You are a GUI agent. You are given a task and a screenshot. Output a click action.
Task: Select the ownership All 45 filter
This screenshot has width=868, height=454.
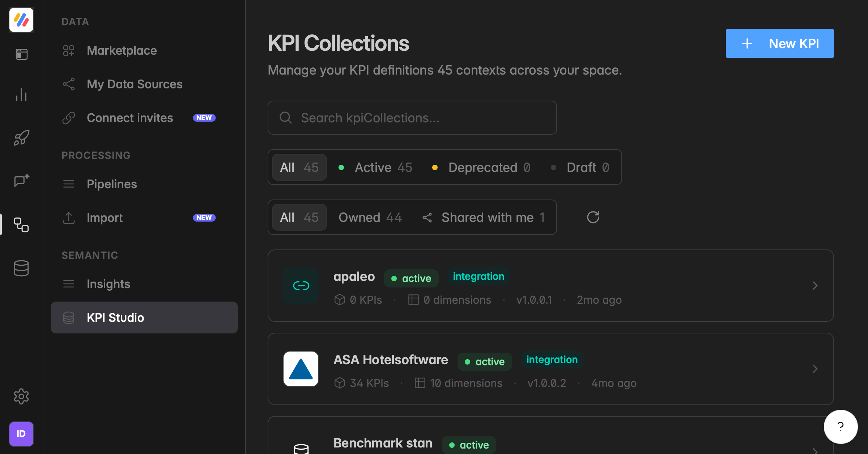(299, 217)
